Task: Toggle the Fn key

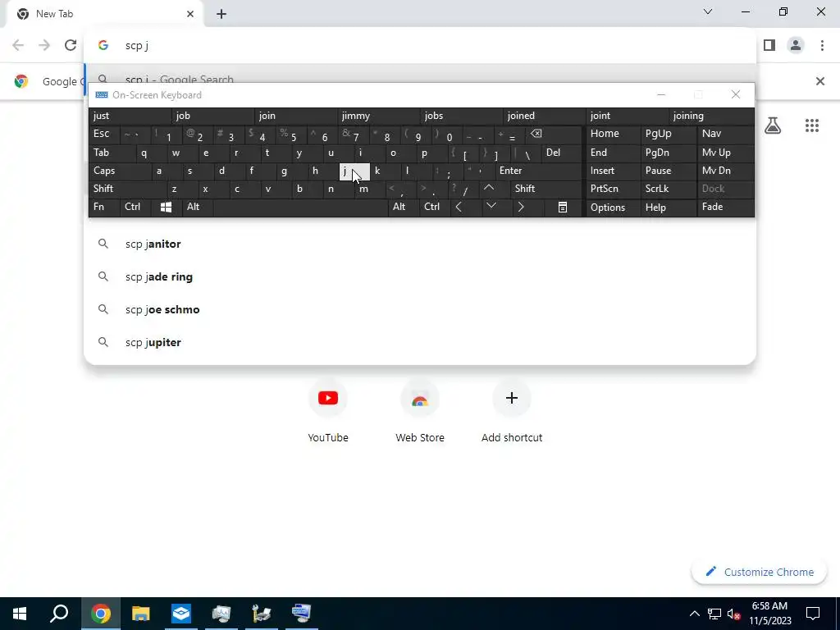Action: [x=105, y=208]
